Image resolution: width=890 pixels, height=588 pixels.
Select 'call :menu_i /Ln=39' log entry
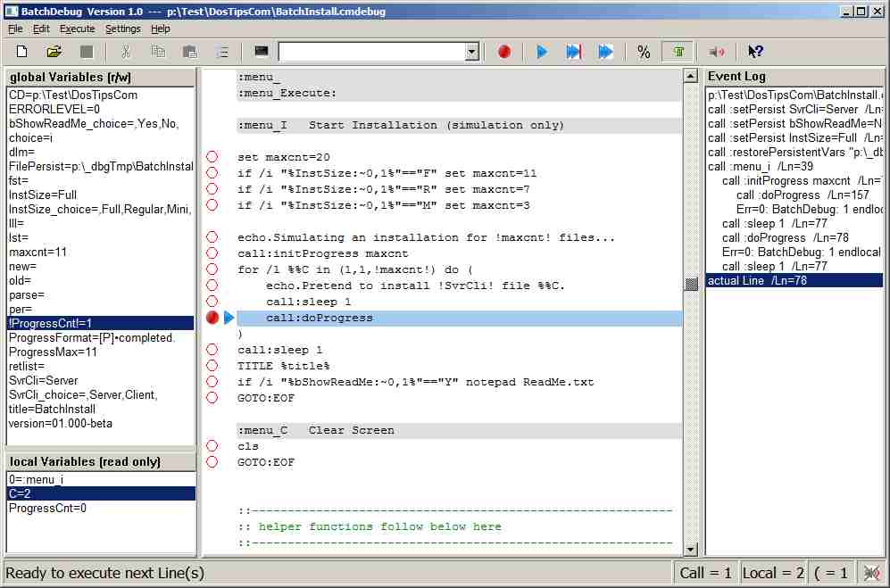click(794, 166)
